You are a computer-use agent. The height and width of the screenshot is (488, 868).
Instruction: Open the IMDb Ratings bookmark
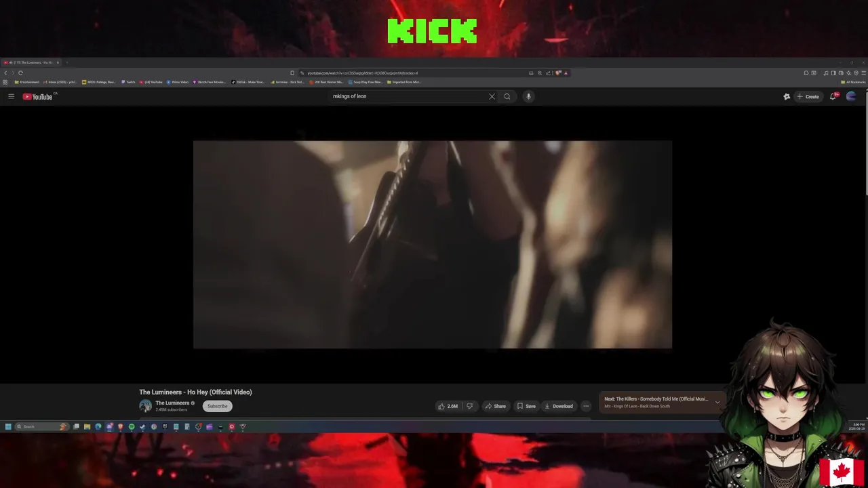point(99,82)
